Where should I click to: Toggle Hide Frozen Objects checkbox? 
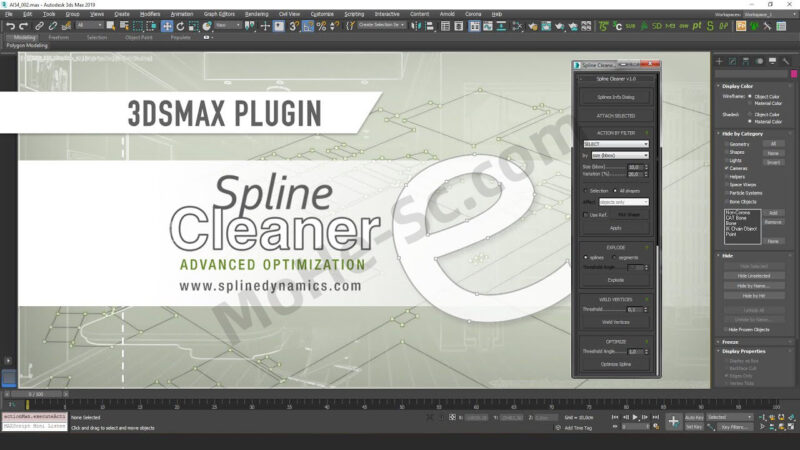coord(727,330)
